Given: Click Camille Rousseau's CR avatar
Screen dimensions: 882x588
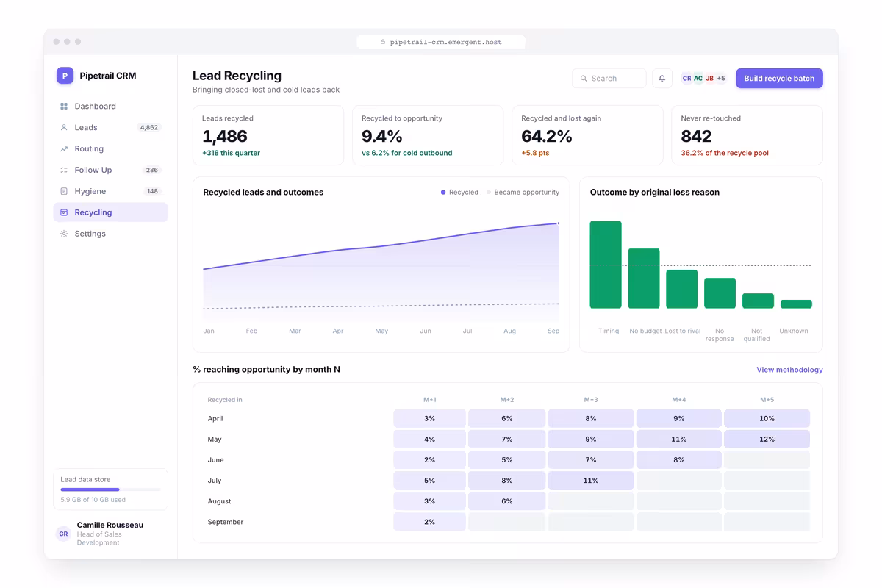Looking at the screenshot, I should (64, 534).
